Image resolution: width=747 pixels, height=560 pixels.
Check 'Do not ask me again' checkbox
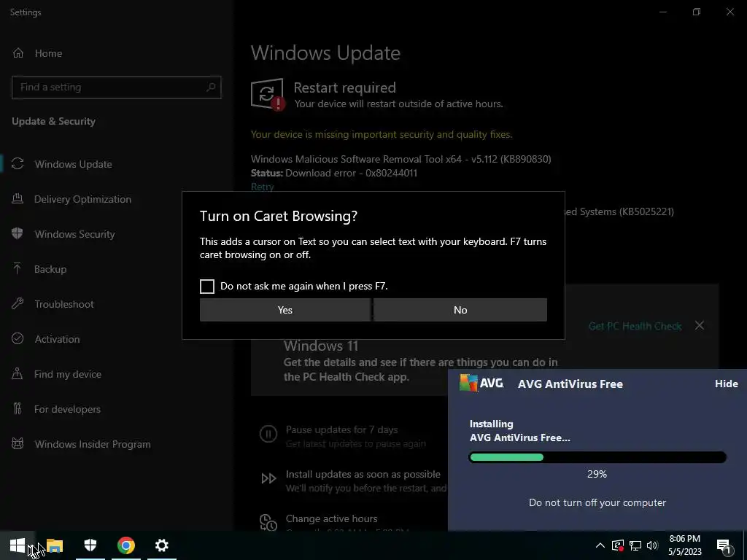coord(206,286)
